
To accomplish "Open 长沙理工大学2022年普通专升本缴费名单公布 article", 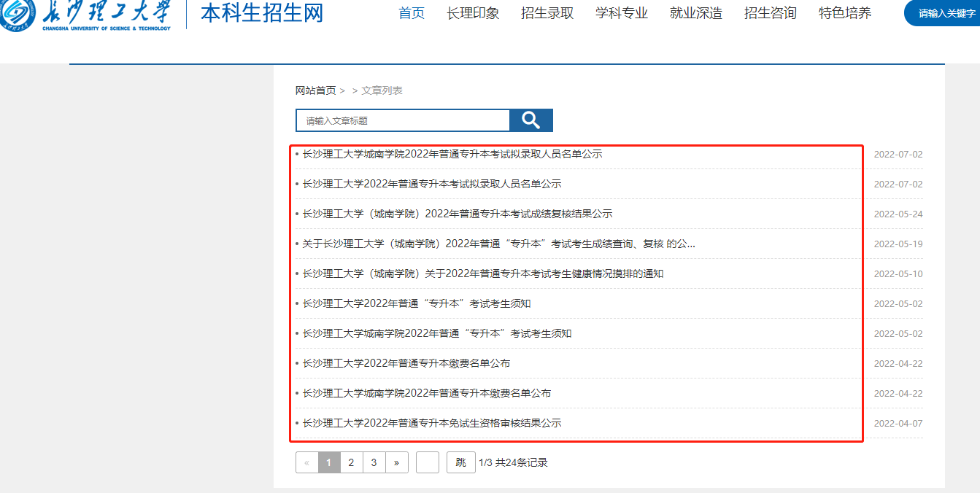I will pyautogui.click(x=406, y=363).
